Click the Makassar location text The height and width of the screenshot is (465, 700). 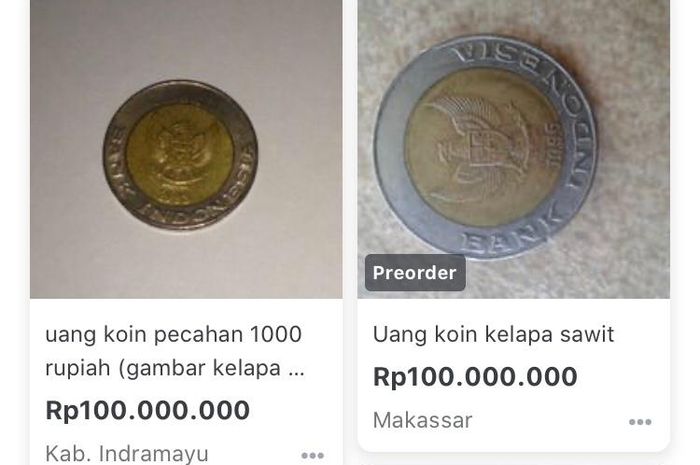click(x=422, y=420)
